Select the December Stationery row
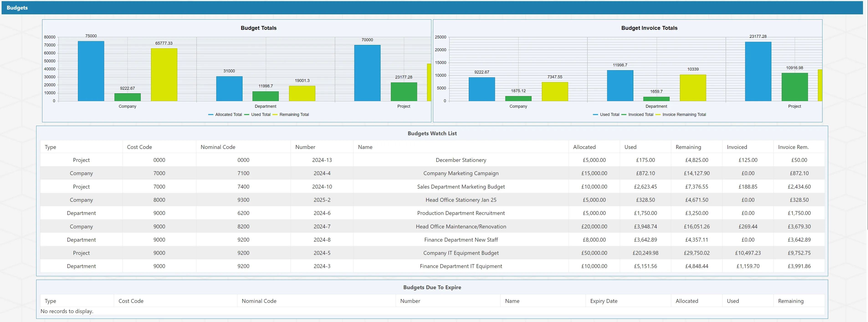This screenshot has width=868, height=322. [x=432, y=160]
